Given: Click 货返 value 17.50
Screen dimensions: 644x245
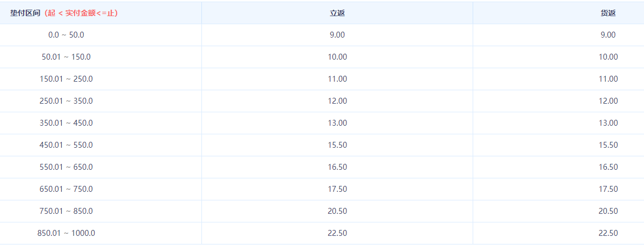Looking at the screenshot, I should click(608, 189).
